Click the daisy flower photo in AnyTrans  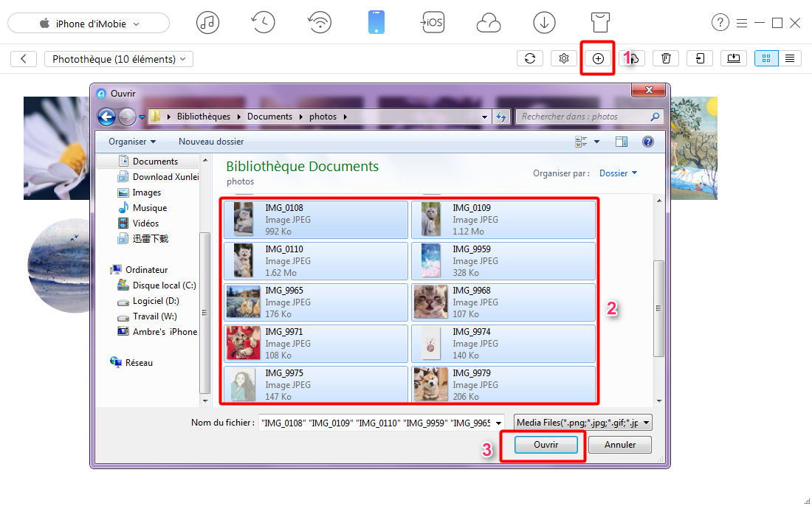pos(56,148)
